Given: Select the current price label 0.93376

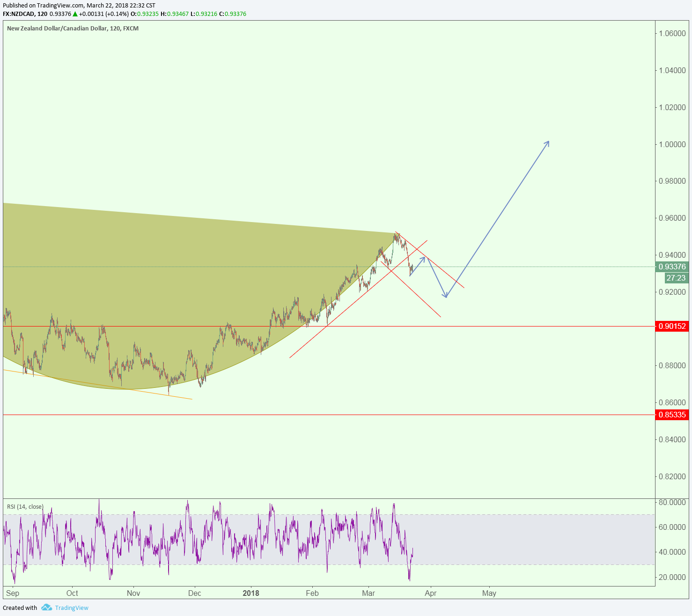Looking at the screenshot, I should [672, 267].
